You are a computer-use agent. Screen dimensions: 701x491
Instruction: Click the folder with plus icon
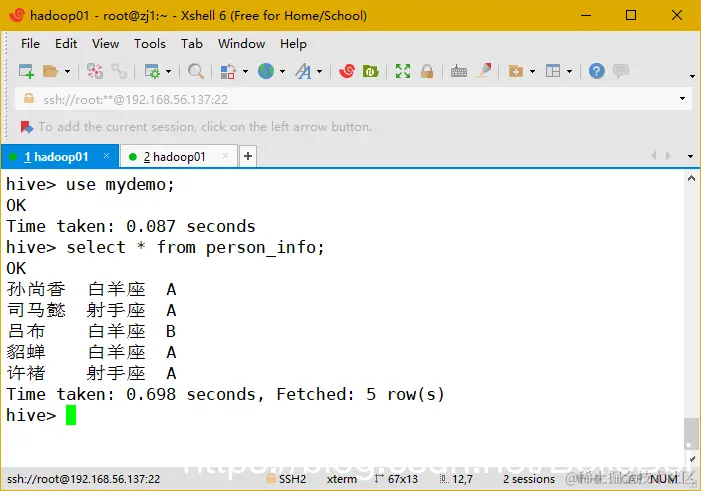[516, 71]
